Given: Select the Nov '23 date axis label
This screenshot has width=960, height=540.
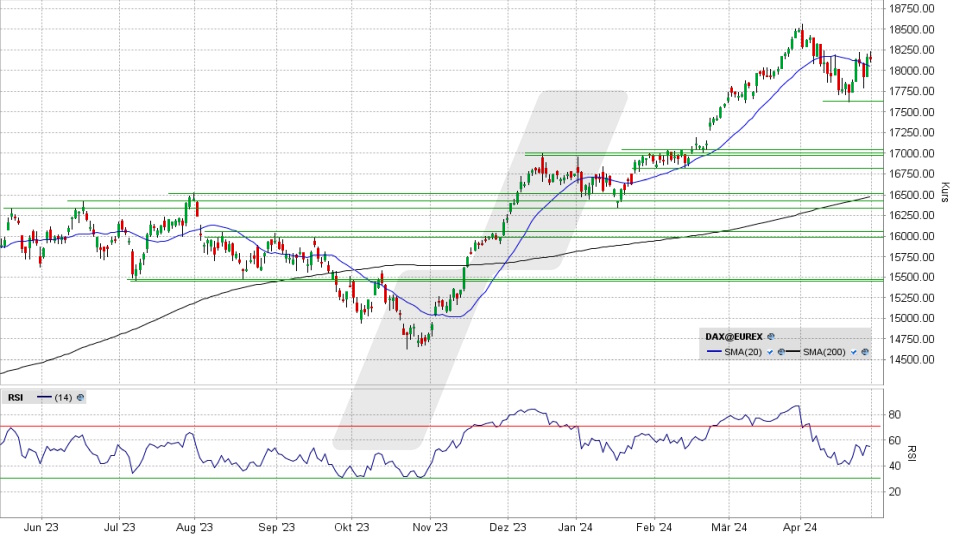Looking at the screenshot, I should 428,527.
